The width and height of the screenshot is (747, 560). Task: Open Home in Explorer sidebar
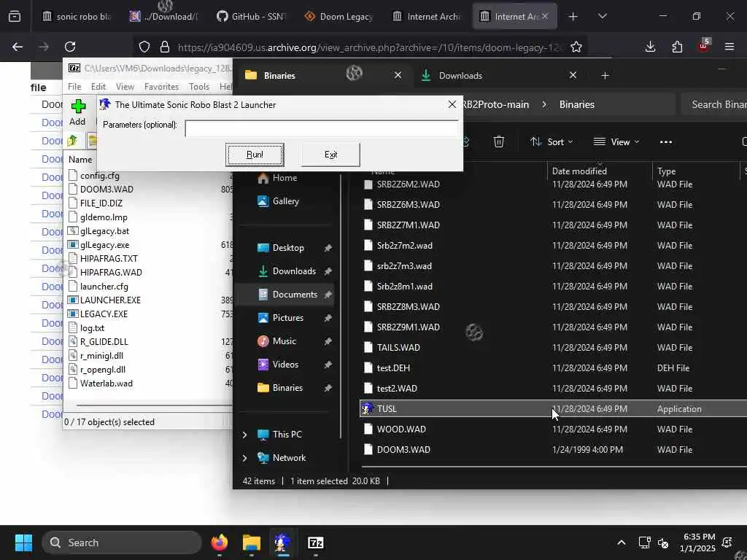(x=285, y=178)
